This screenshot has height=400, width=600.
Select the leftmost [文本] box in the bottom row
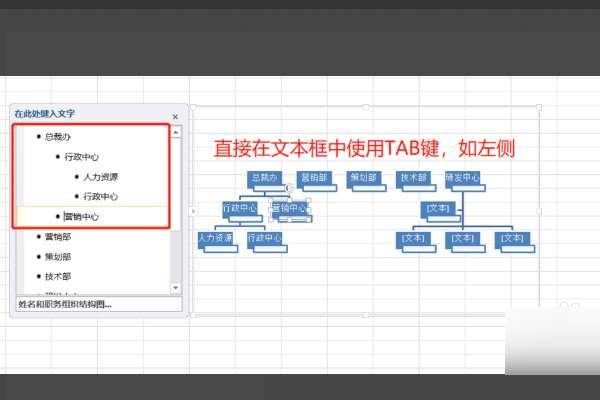tap(413, 238)
